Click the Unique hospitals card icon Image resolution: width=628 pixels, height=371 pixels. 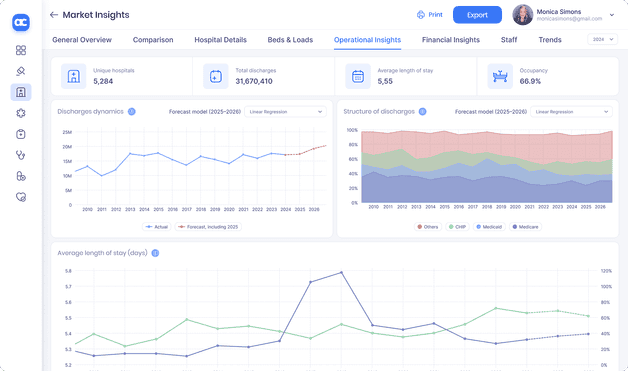[74, 76]
